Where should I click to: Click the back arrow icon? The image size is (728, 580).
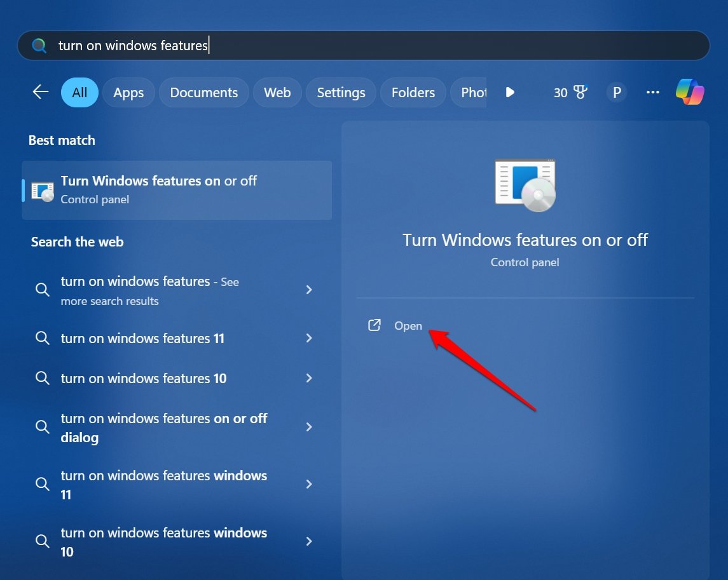pyautogui.click(x=41, y=92)
